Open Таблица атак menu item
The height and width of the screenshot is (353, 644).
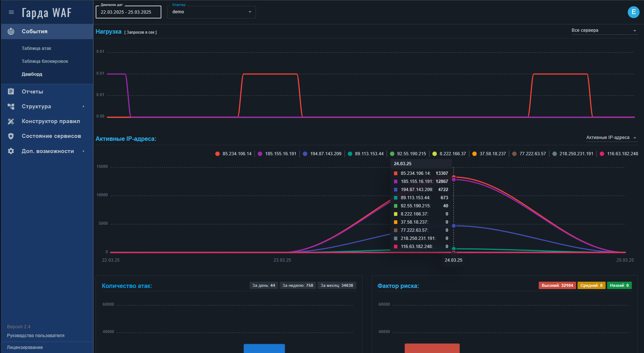(37, 48)
